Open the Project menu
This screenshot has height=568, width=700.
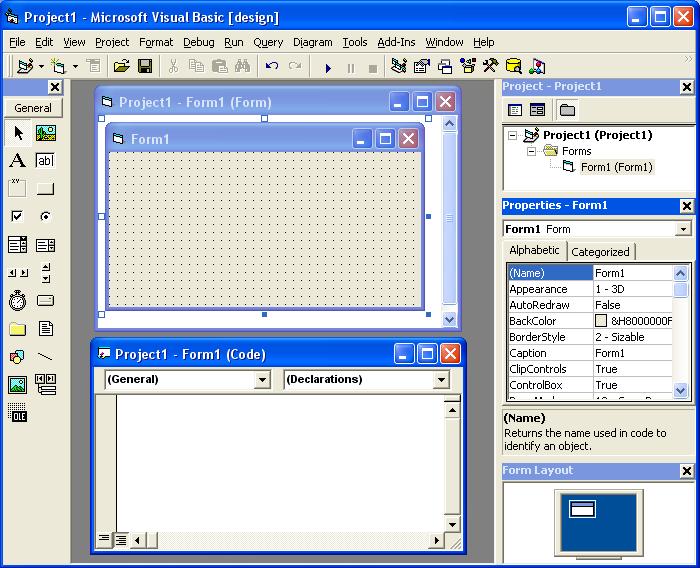[112, 42]
